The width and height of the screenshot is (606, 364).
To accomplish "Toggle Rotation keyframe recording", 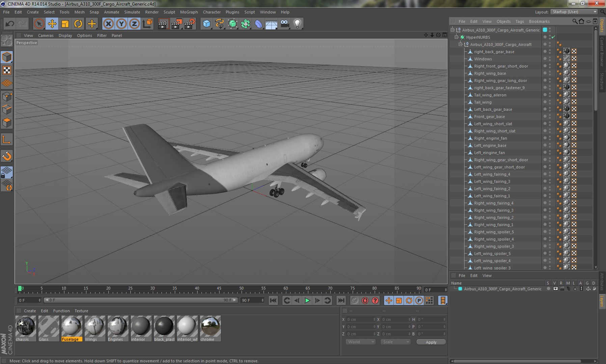I will pyautogui.click(x=409, y=301).
